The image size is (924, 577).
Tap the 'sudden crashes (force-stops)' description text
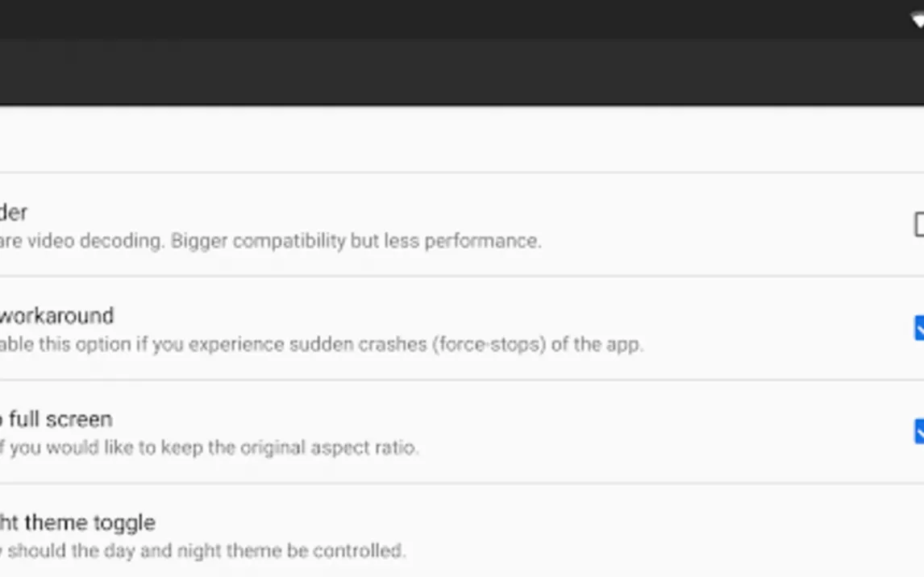(323, 344)
